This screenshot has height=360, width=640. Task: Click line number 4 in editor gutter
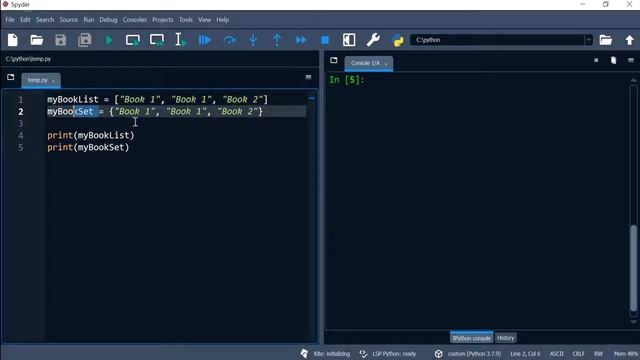click(x=20, y=136)
